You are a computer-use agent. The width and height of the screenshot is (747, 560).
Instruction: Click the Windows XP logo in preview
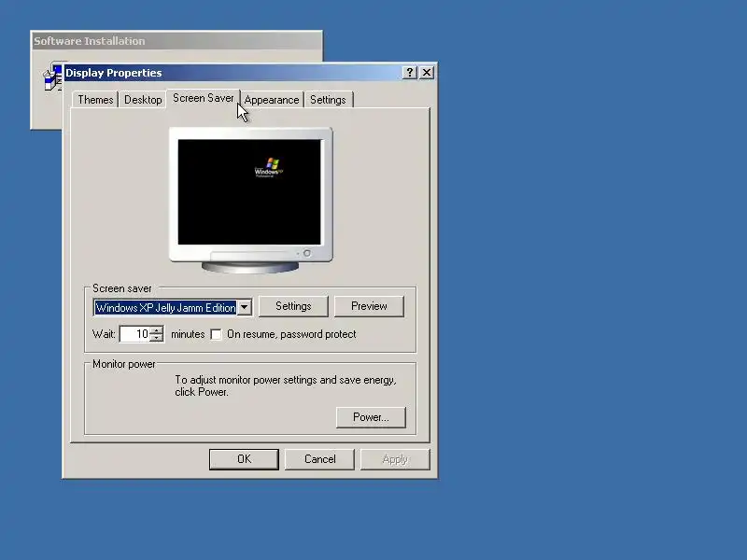(269, 168)
